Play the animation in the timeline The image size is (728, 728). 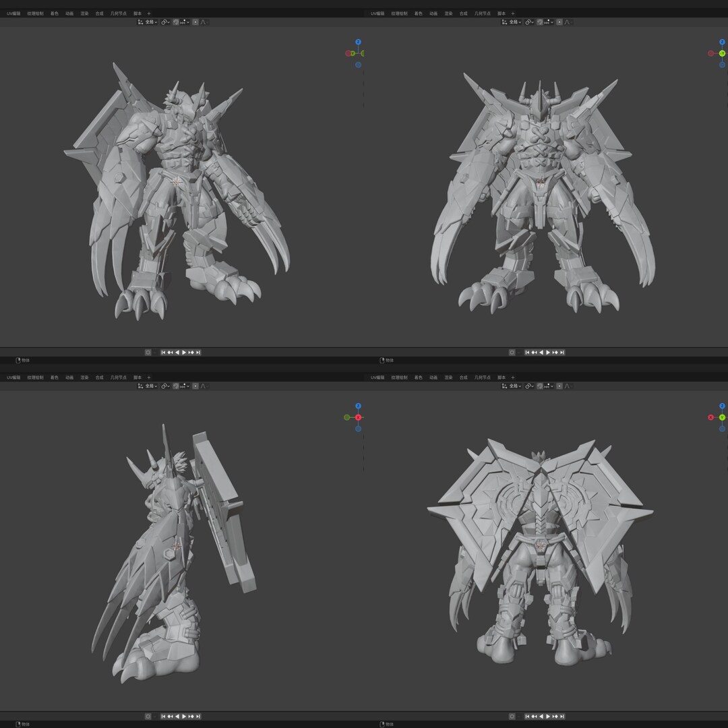(183, 351)
